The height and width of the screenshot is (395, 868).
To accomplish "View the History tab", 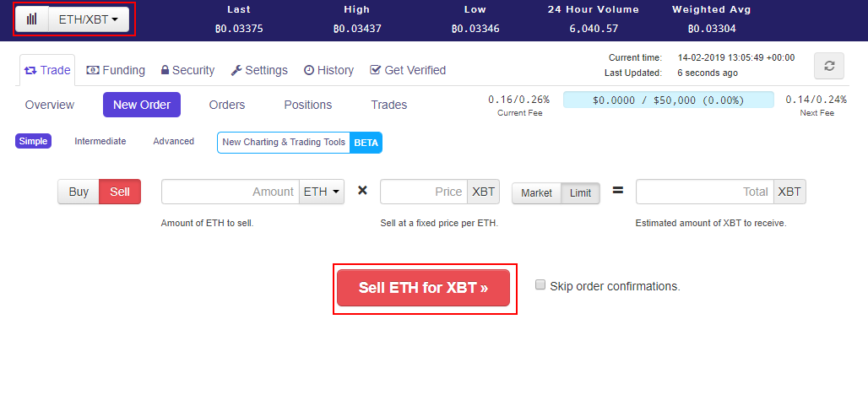I will 328,70.
